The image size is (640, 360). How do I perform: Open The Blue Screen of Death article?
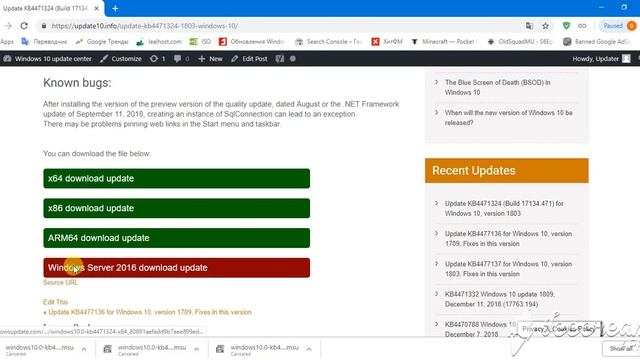click(x=498, y=87)
